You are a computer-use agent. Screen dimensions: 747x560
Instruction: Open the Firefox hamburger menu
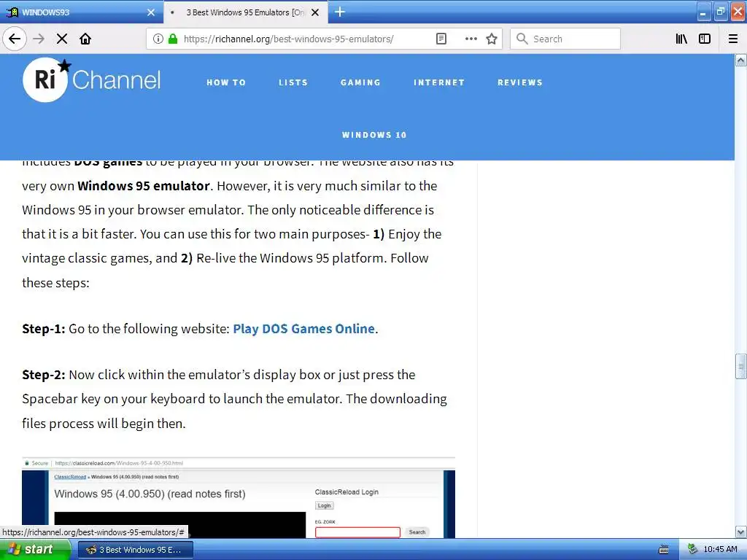tap(733, 39)
